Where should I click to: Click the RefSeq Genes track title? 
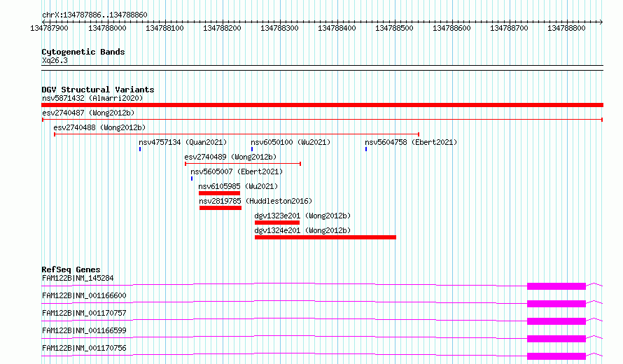[71, 269]
